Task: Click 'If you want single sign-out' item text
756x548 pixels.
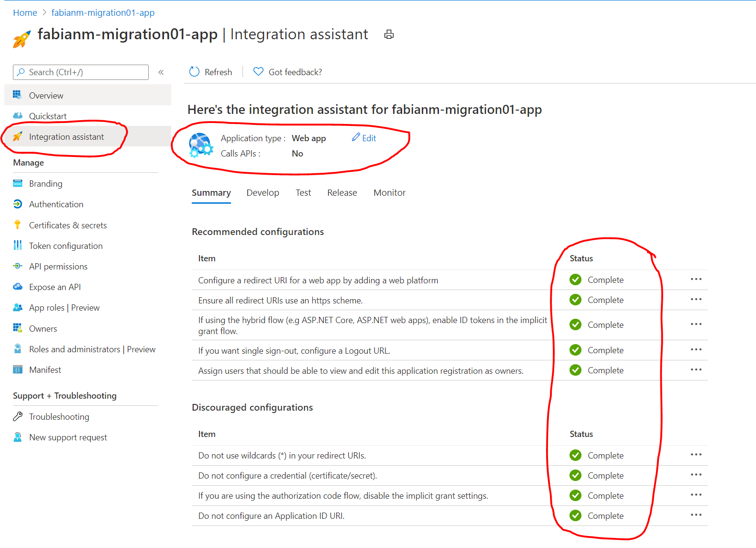Action: tap(294, 351)
